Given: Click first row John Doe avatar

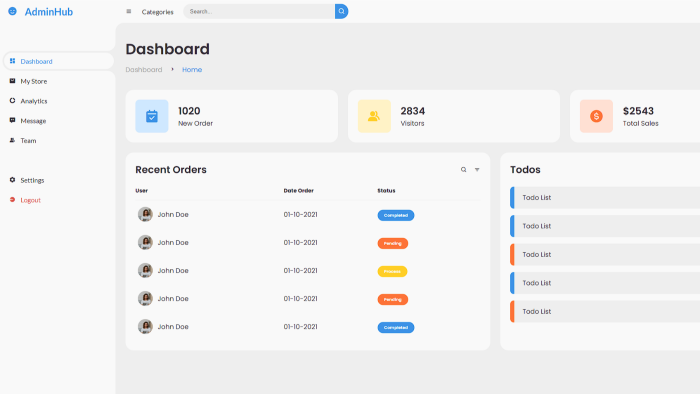Looking at the screenshot, I should click(x=145, y=214).
